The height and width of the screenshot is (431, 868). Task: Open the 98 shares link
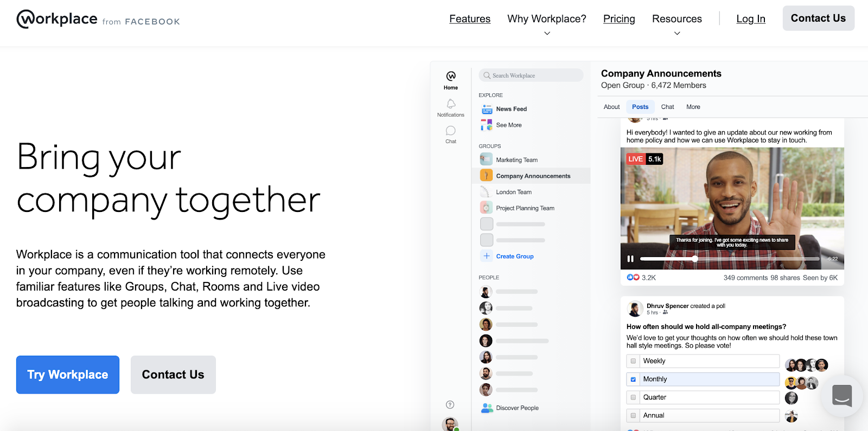(x=785, y=278)
